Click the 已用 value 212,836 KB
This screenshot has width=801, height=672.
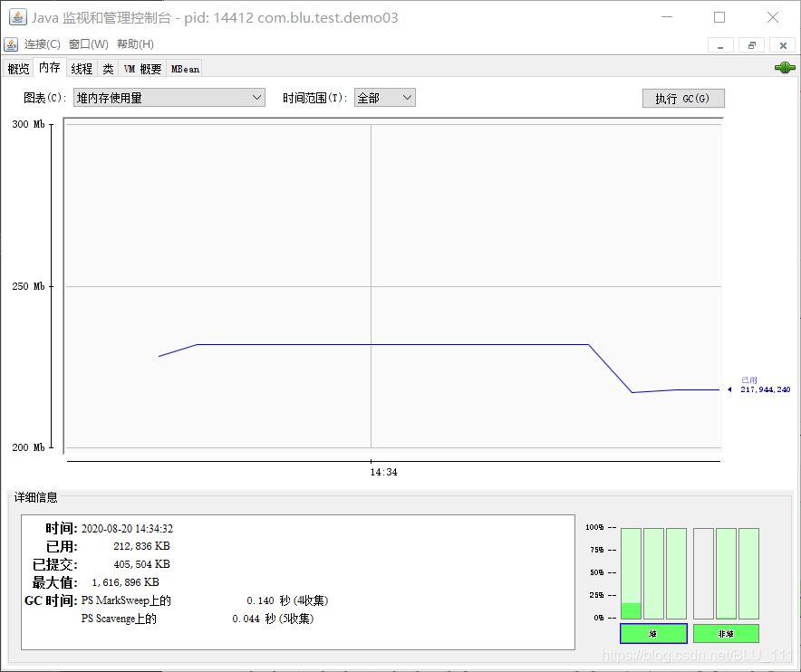tap(141, 546)
